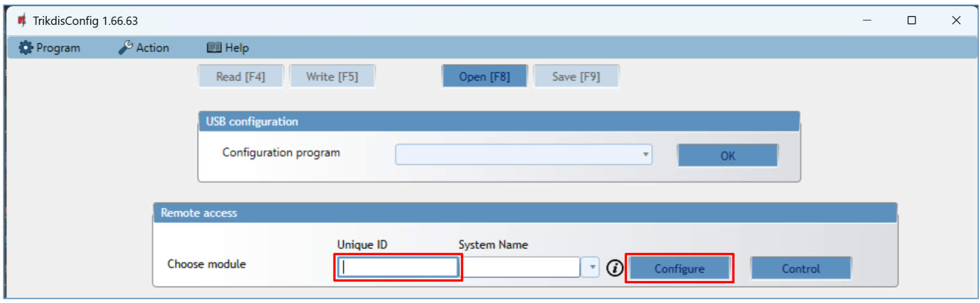
Task: Click the 'USB configuration' section header
Action: tap(499, 121)
